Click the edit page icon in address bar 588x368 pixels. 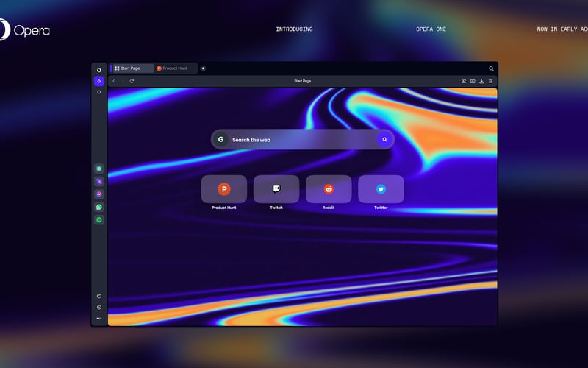pyautogui.click(x=464, y=81)
